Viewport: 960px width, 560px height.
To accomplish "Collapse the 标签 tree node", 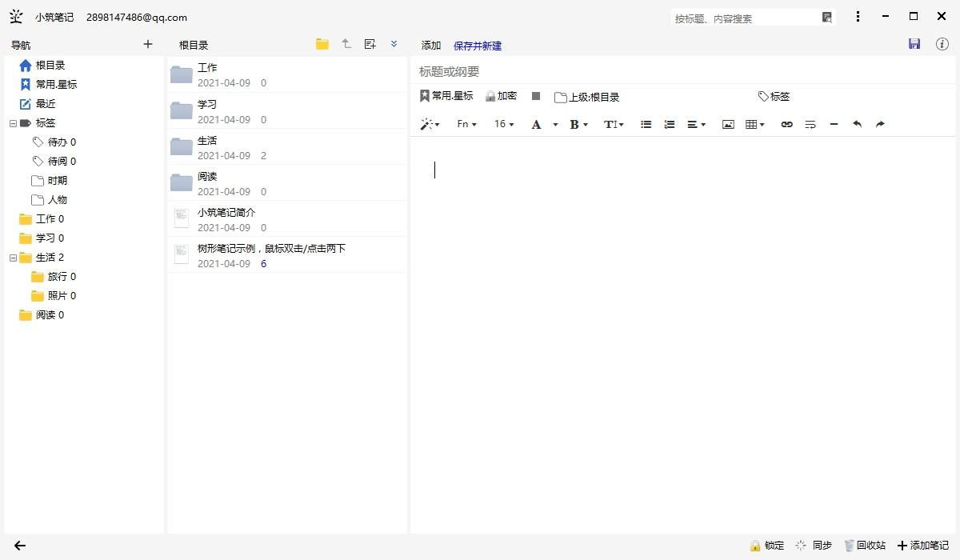I will pos(13,123).
